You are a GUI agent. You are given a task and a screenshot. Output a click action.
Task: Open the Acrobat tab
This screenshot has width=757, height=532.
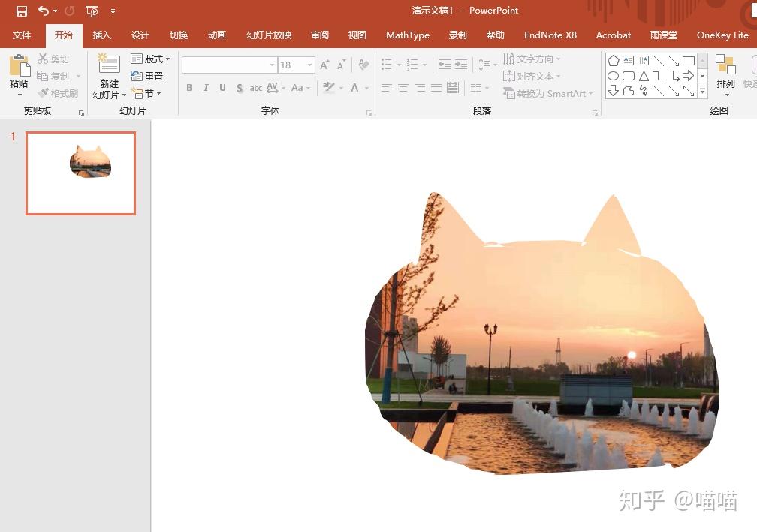[x=613, y=35]
